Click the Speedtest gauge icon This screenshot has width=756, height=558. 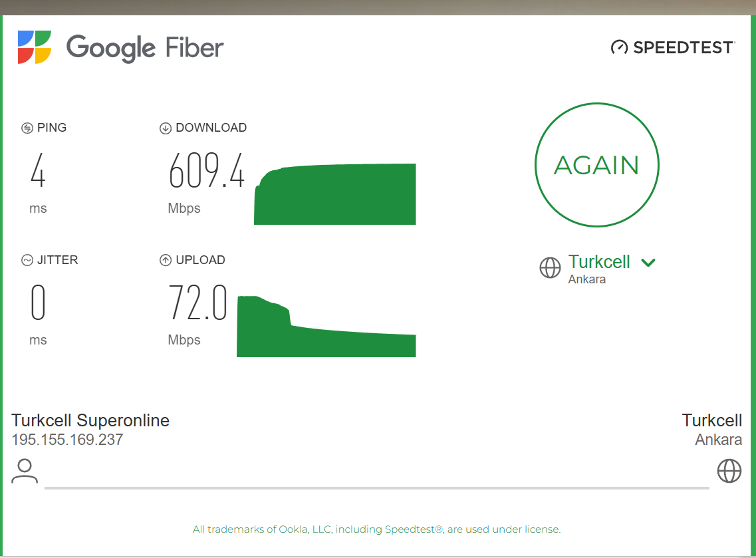tap(619, 47)
